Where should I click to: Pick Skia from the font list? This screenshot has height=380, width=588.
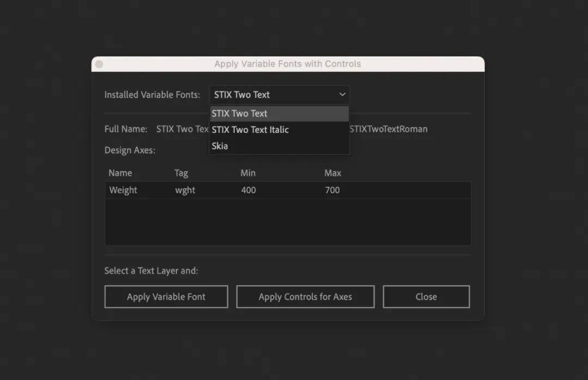[279, 146]
